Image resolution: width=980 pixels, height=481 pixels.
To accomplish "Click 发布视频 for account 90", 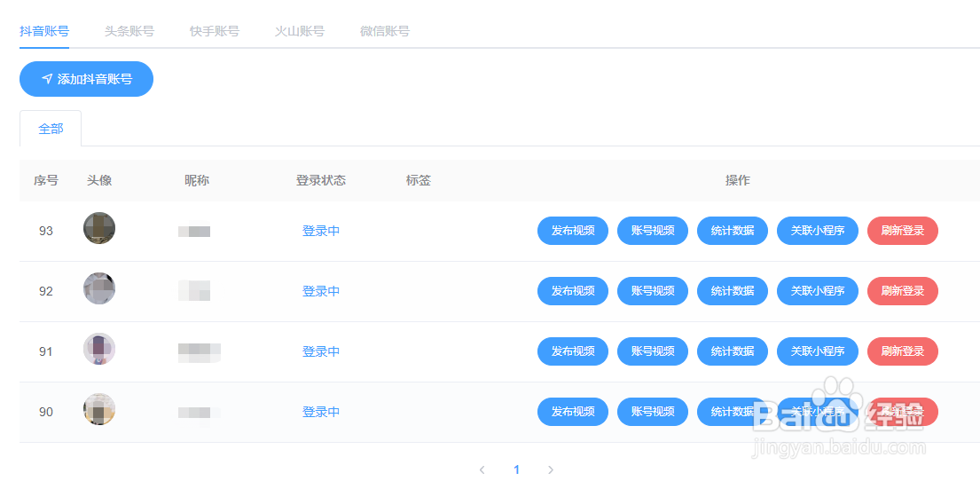I will (573, 412).
